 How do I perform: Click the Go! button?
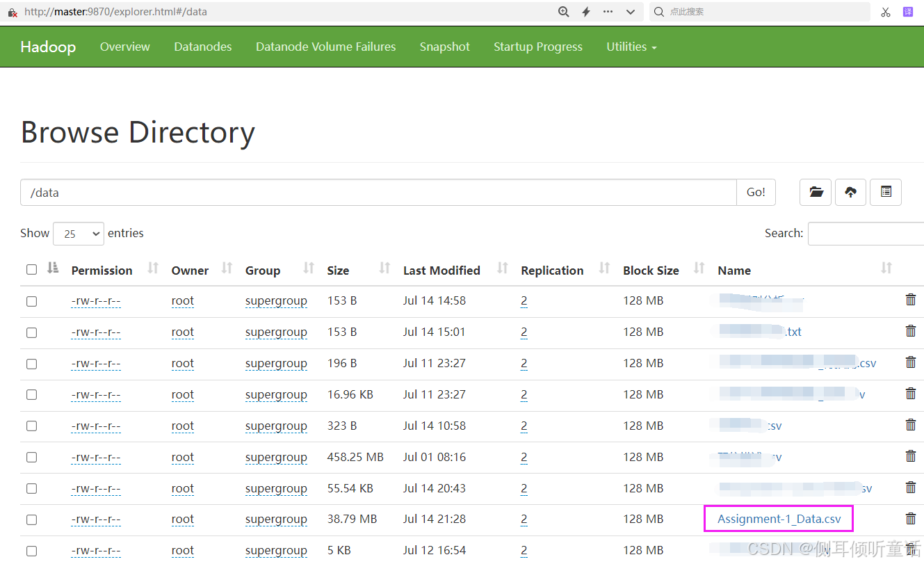coord(756,193)
